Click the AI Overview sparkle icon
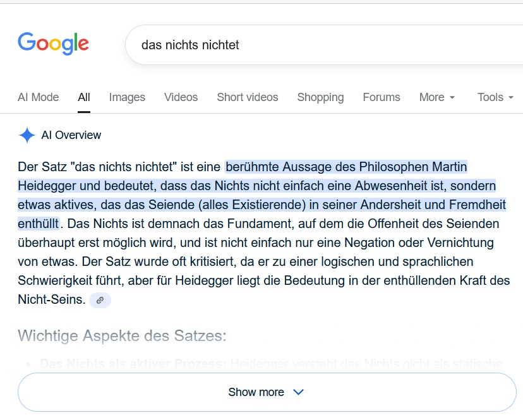Screen dimensions: 523x420 click(x=27, y=135)
